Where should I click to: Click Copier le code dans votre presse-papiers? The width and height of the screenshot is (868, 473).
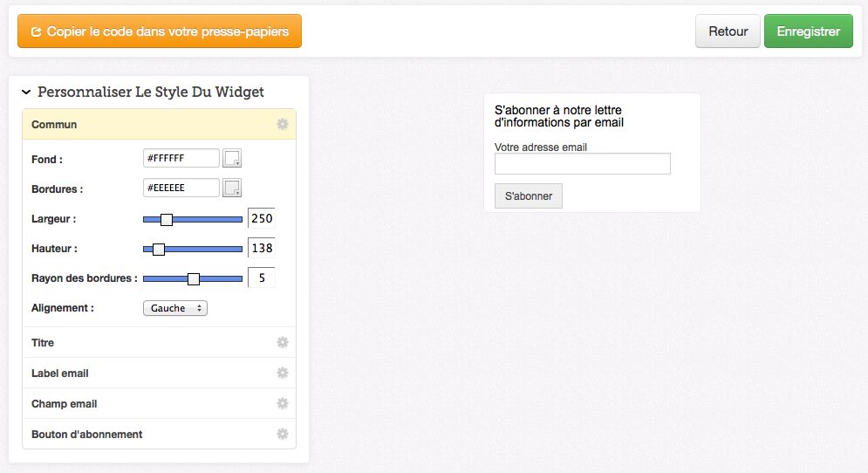(160, 31)
